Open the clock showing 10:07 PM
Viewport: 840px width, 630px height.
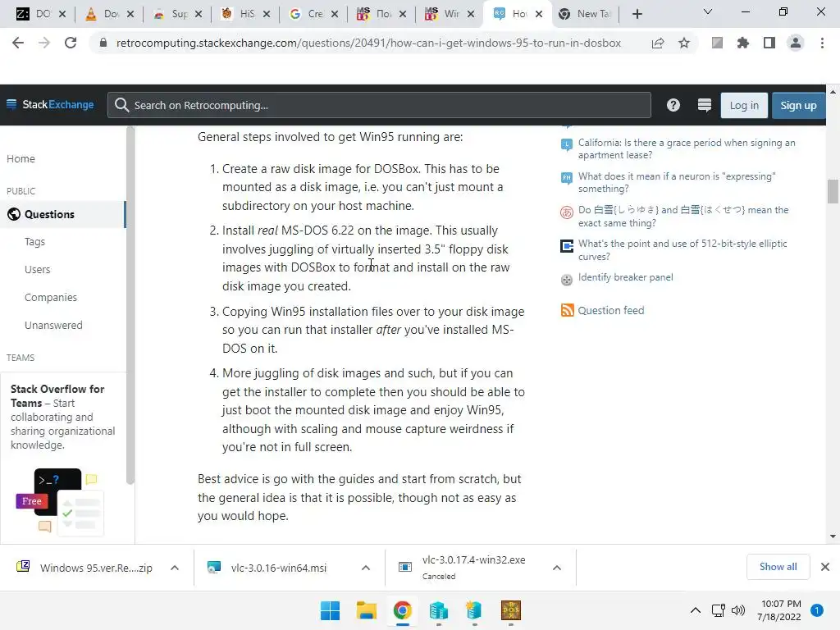click(779, 610)
